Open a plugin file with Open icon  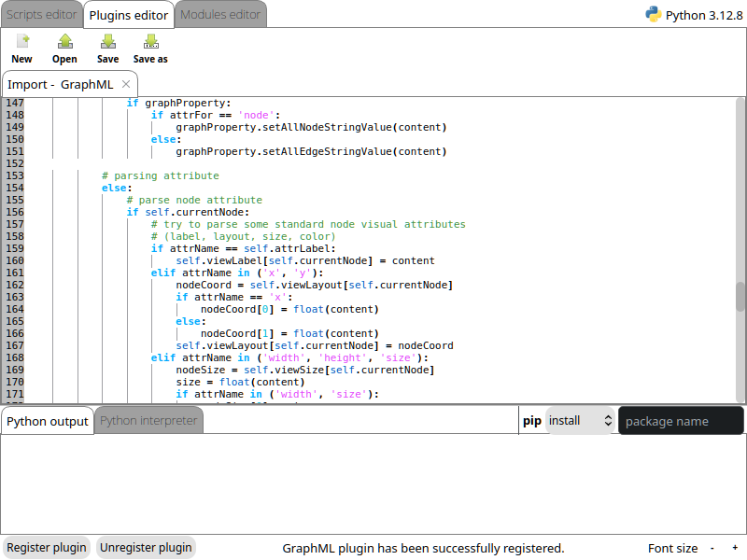(64, 42)
